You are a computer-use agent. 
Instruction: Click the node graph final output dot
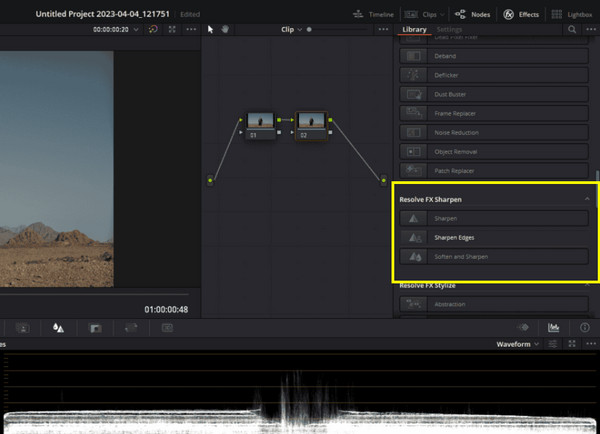pyautogui.click(x=383, y=180)
